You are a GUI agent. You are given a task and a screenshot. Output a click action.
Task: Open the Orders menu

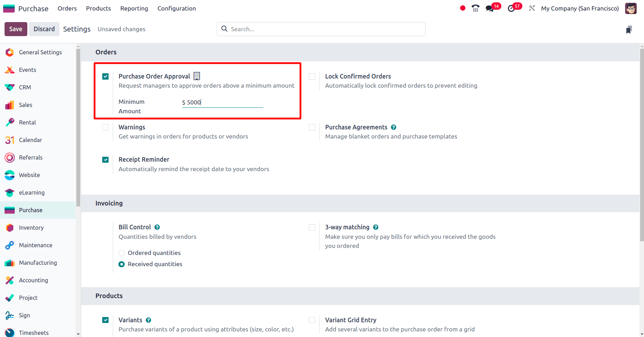[67, 8]
